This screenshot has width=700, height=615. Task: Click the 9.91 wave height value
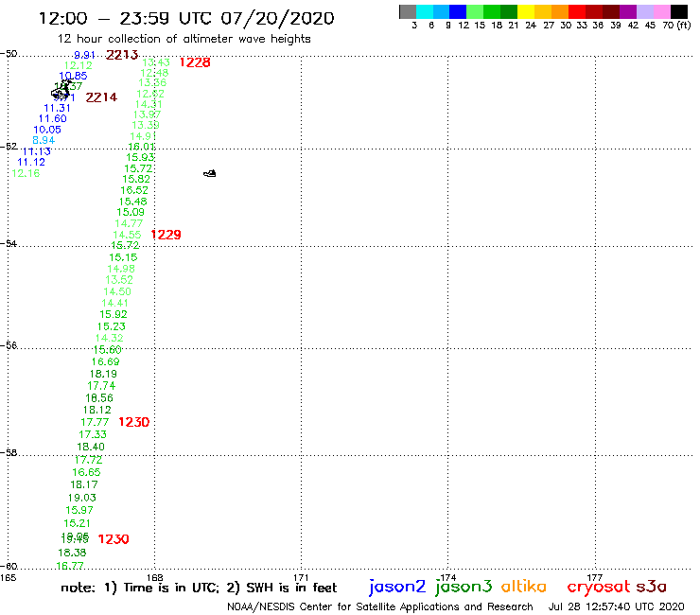click(84, 55)
